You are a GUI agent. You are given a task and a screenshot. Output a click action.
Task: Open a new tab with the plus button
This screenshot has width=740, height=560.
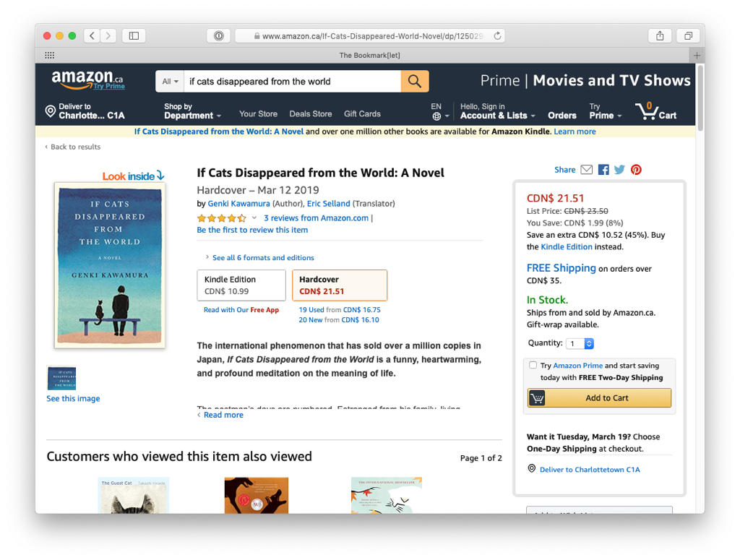click(697, 55)
